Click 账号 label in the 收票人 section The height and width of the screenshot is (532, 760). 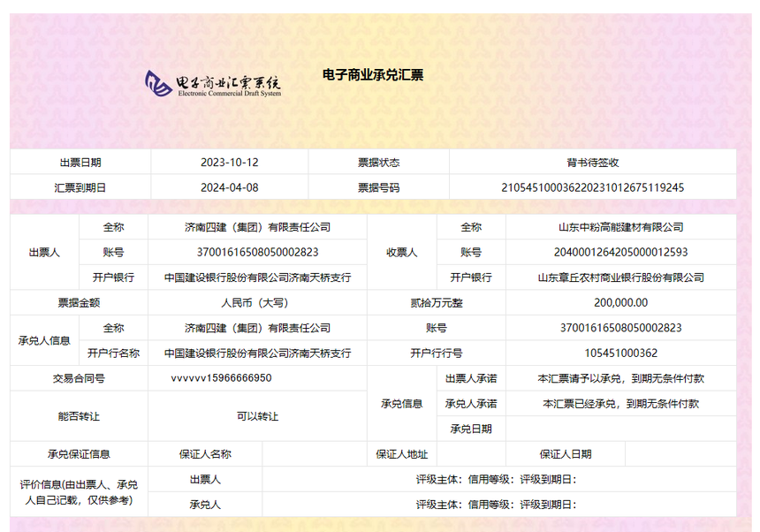(471, 252)
